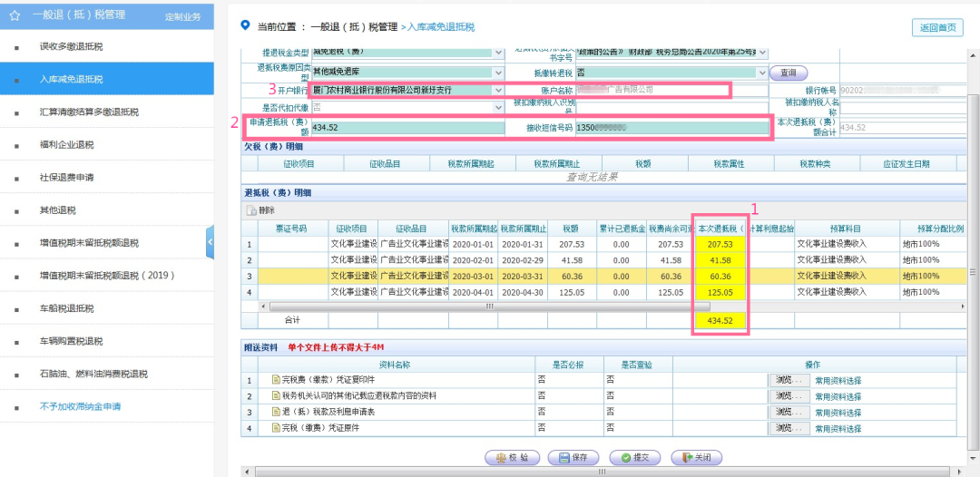
Task: Select 入库减免退抵税 in the sidebar
Action: 107,79
